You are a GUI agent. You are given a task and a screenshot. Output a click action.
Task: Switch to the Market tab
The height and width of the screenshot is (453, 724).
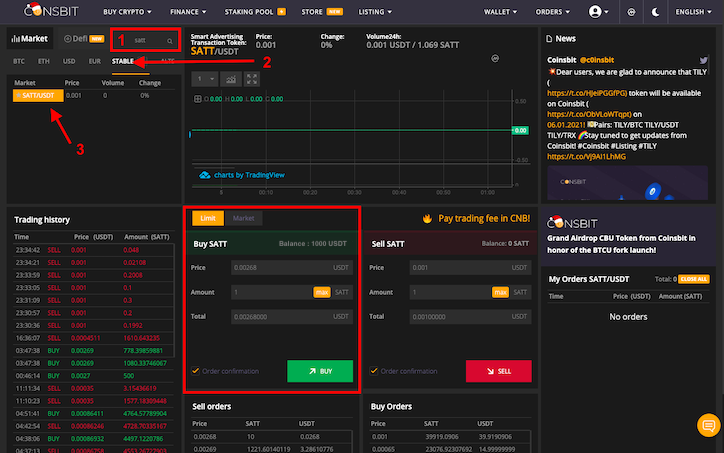[x=30, y=39]
